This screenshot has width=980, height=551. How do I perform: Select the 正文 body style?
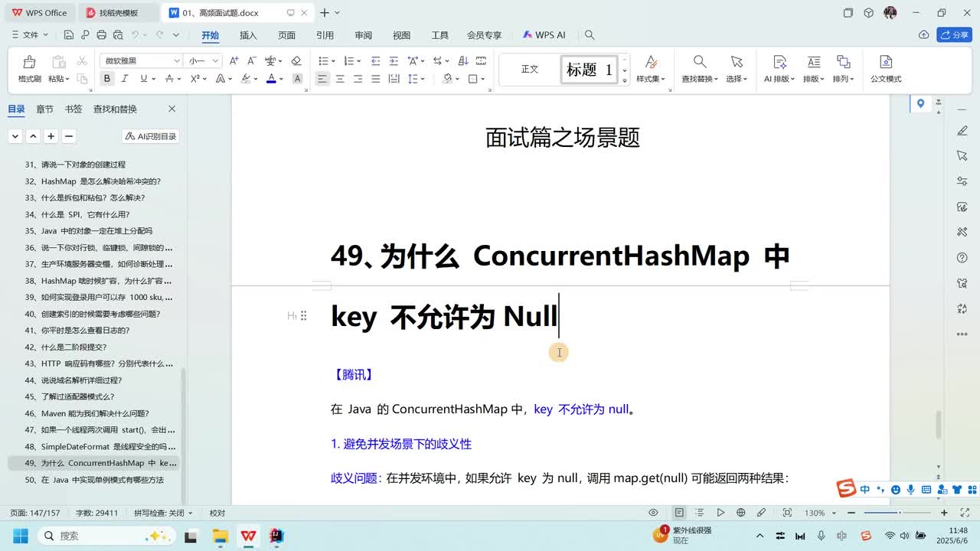tap(530, 70)
